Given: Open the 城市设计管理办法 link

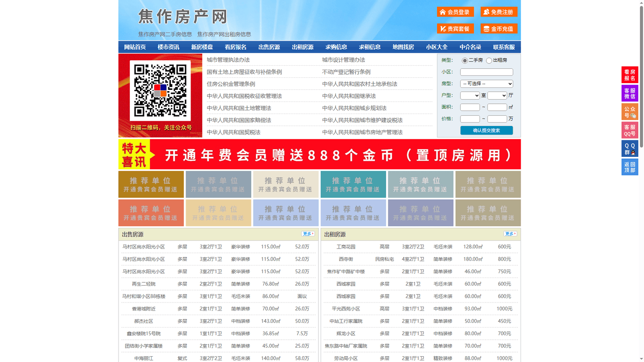Looking at the screenshot, I should [x=343, y=60].
